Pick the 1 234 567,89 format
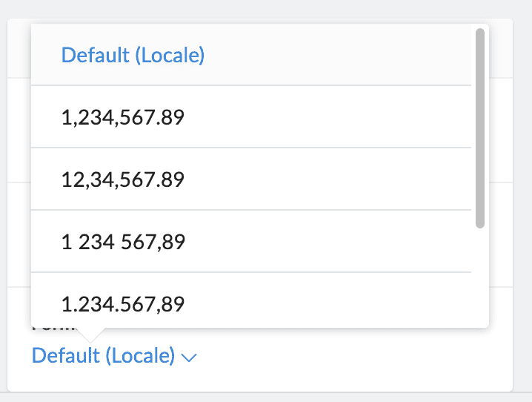 pos(122,242)
